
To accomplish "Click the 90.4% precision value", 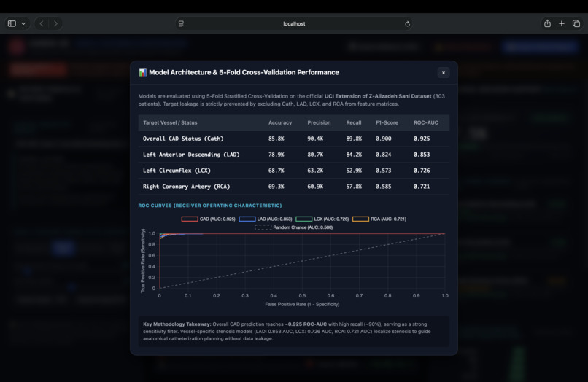I will [x=315, y=139].
